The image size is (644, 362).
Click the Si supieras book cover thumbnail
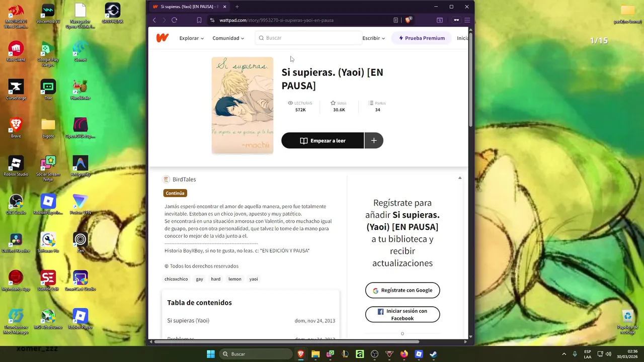(x=243, y=105)
